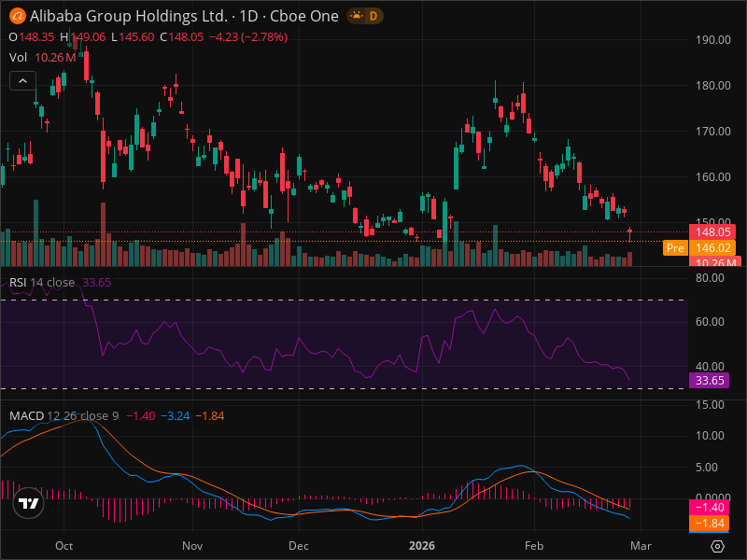Click the MACD legend value −3.24

click(x=176, y=415)
